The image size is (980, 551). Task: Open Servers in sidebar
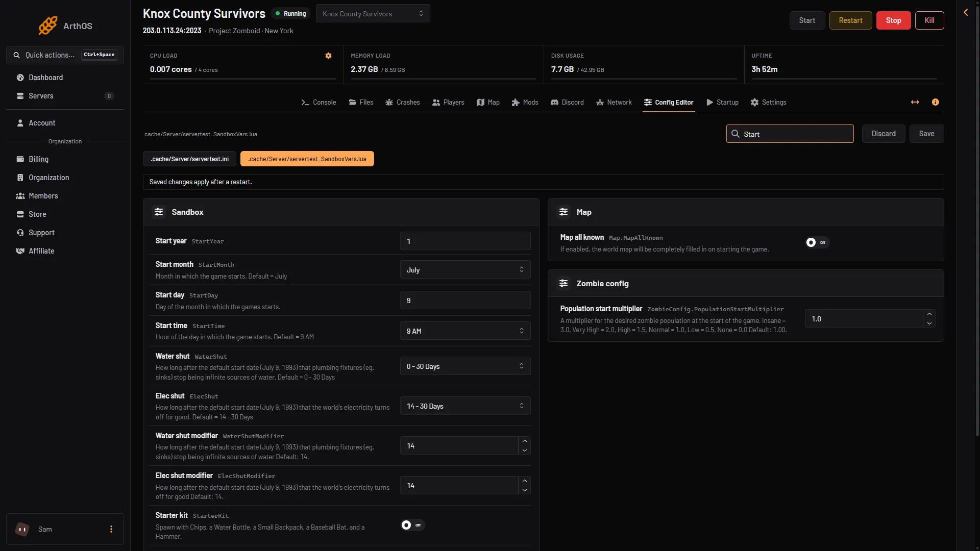[65, 96]
